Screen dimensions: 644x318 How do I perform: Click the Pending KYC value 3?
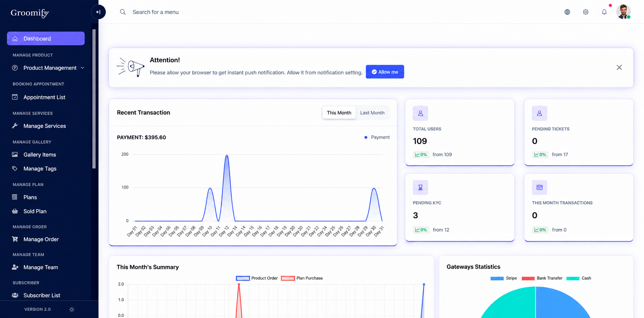[415, 215]
